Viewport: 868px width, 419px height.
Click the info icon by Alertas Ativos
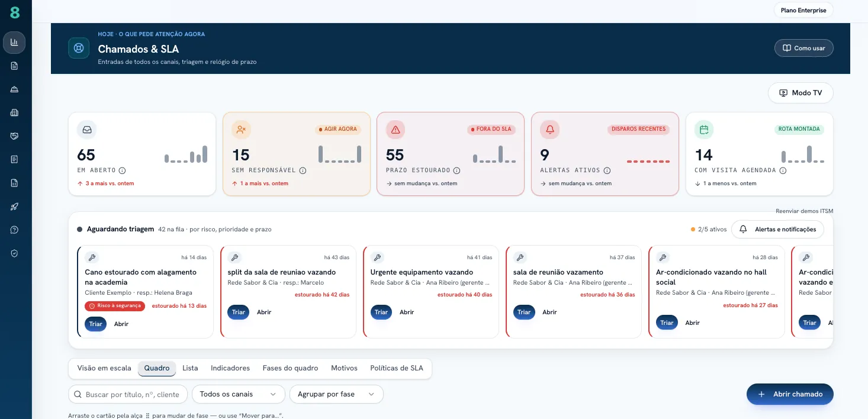coord(607,170)
